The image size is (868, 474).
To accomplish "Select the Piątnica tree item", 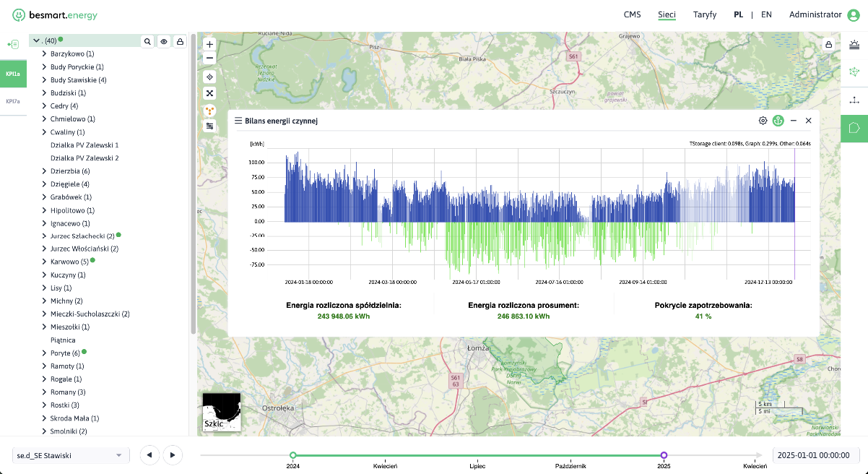I will pos(63,340).
